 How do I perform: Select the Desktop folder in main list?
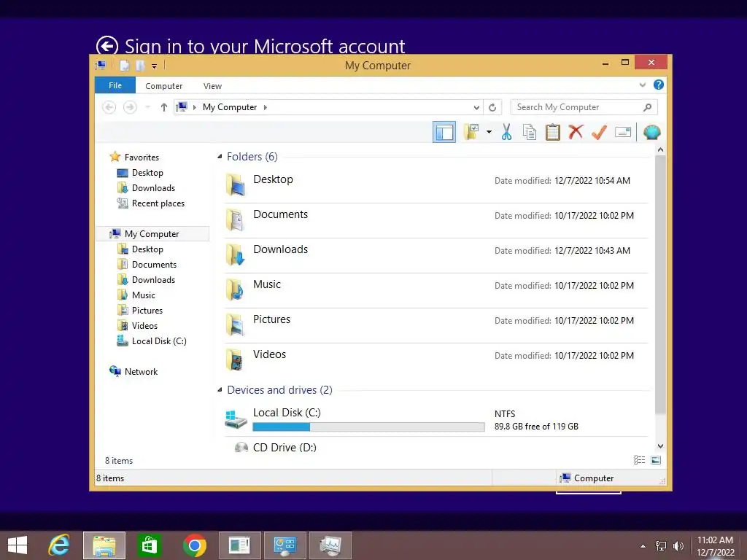click(436, 186)
